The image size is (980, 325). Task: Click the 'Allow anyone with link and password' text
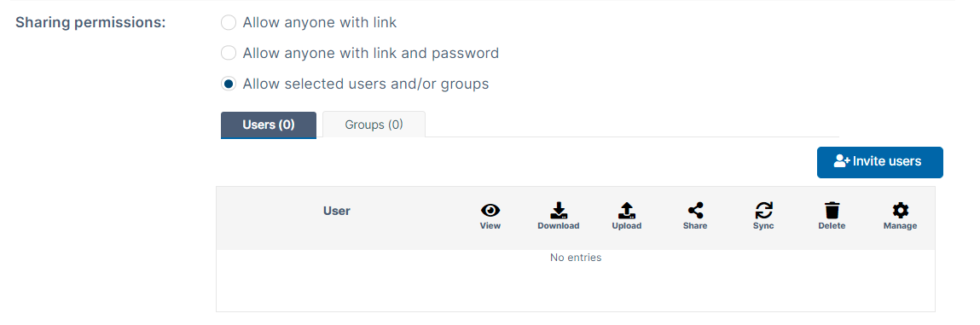click(x=371, y=53)
